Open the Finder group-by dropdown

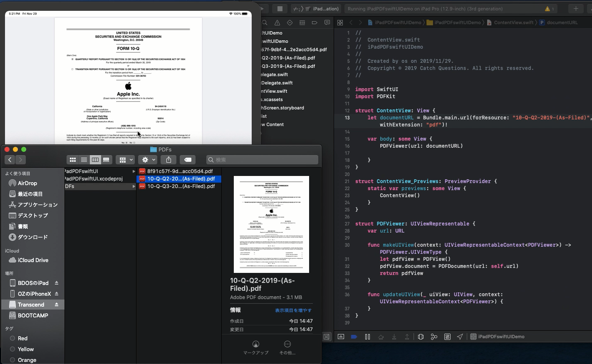pyautogui.click(x=125, y=160)
